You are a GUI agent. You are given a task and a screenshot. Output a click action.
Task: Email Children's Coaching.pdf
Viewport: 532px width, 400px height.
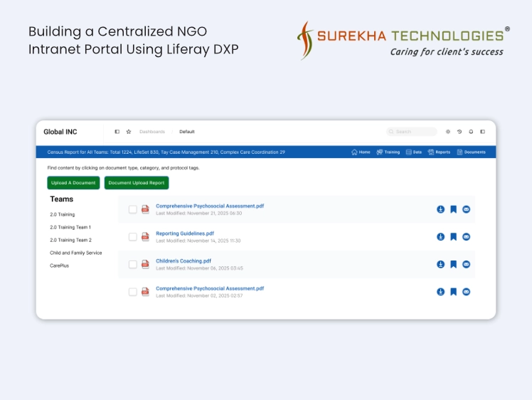466,265
